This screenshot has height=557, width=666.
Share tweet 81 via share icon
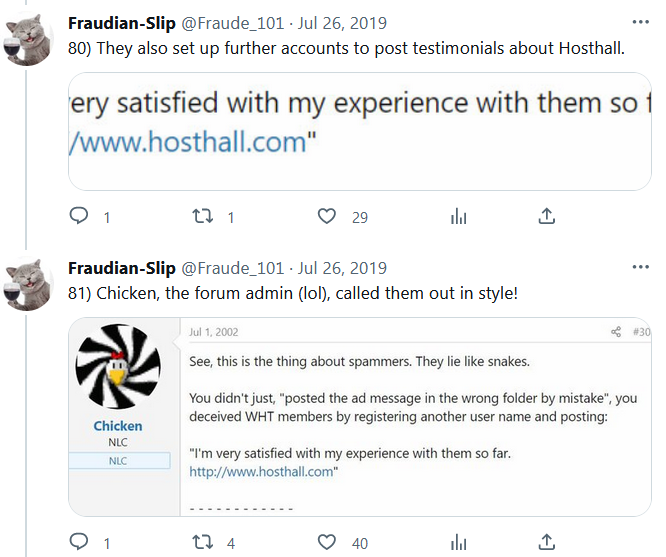pos(547,542)
